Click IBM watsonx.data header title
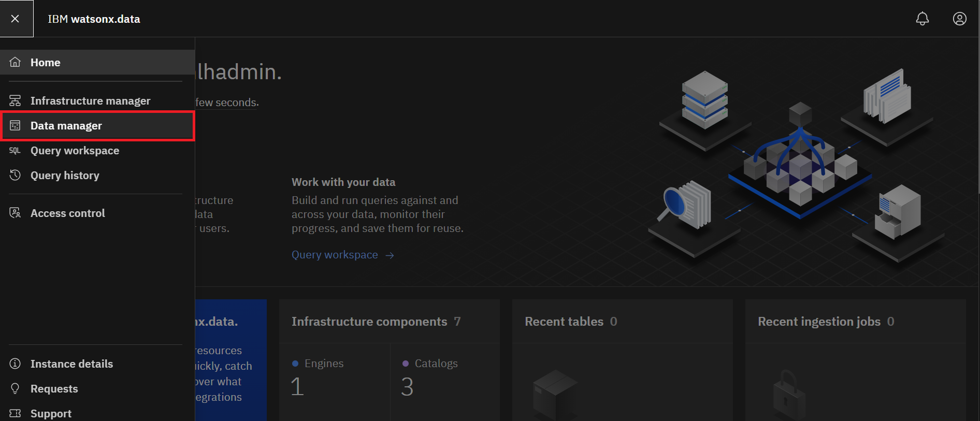Screen dimensions: 980x421 [94, 19]
